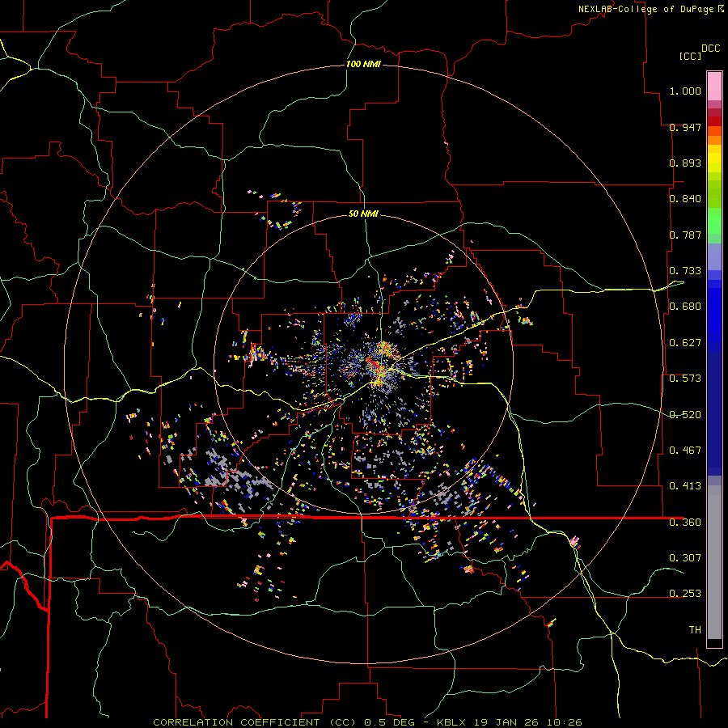Click the red segment of the color bar
The height and width of the screenshot is (728, 728).
714,121
